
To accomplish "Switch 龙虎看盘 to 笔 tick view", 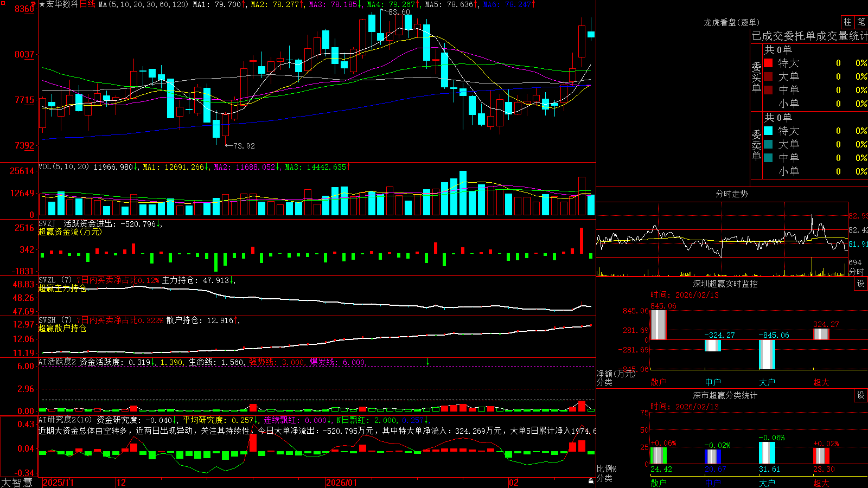I will pyautogui.click(x=861, y=22).
